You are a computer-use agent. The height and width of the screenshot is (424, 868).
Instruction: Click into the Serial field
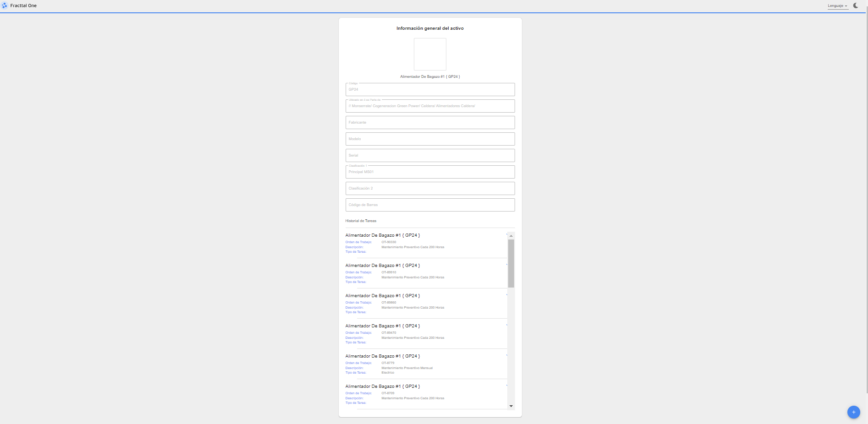(430, 156)
